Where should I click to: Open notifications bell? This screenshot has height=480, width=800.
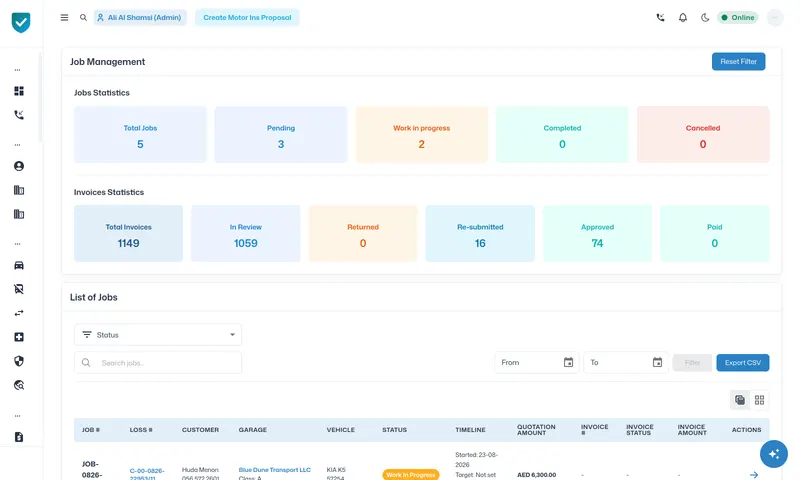click(x=683, y=17)
